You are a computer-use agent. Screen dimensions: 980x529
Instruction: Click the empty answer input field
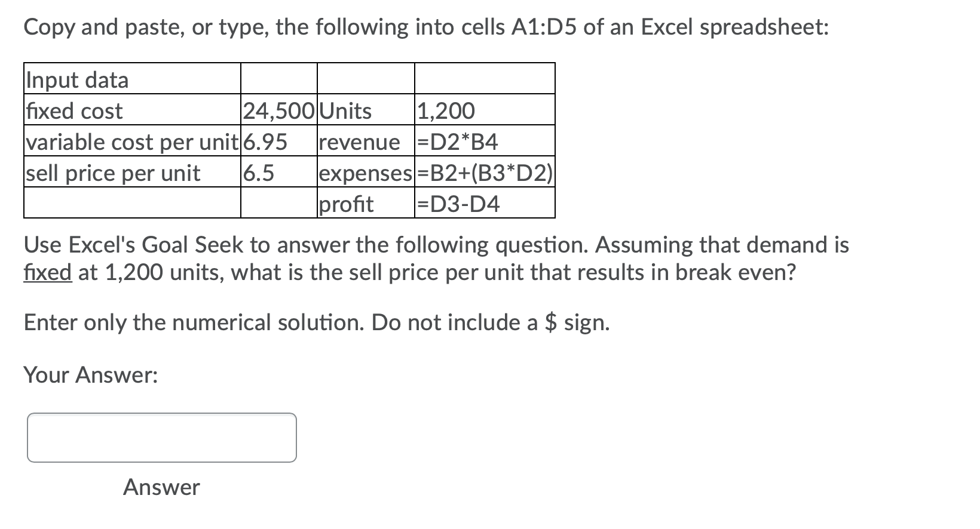pos(161,438)
